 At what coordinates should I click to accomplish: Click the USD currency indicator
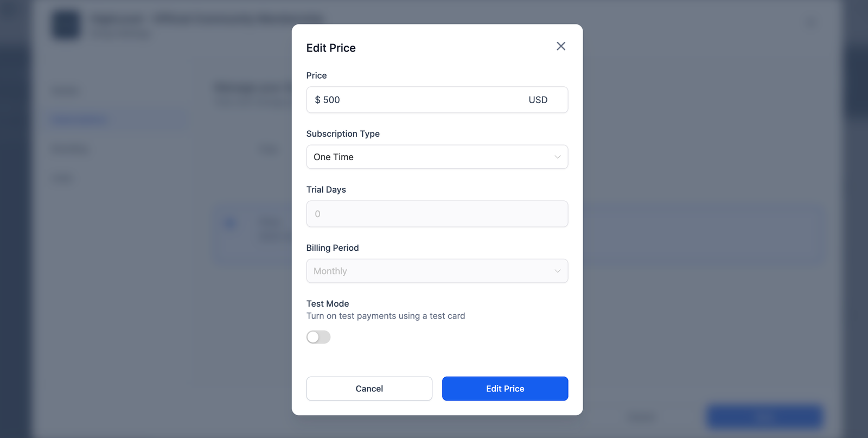[538, 100]
